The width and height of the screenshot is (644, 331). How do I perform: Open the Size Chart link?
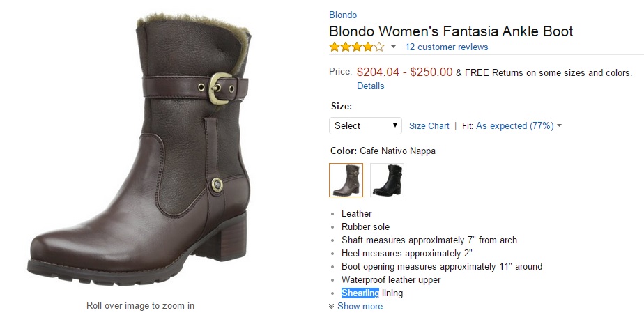(x=429, y=126)
